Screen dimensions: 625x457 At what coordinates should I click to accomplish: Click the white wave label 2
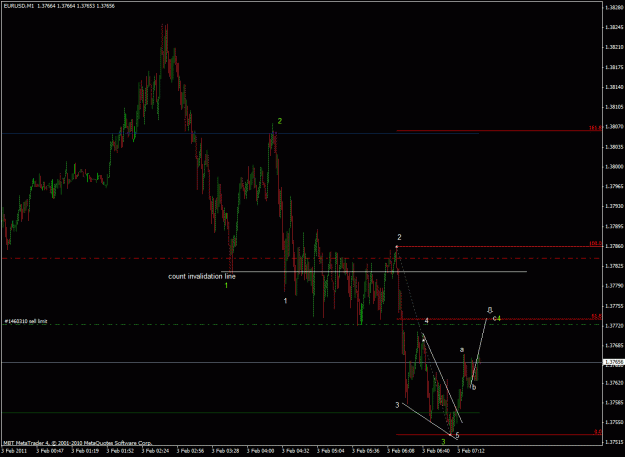click(399, 237)
